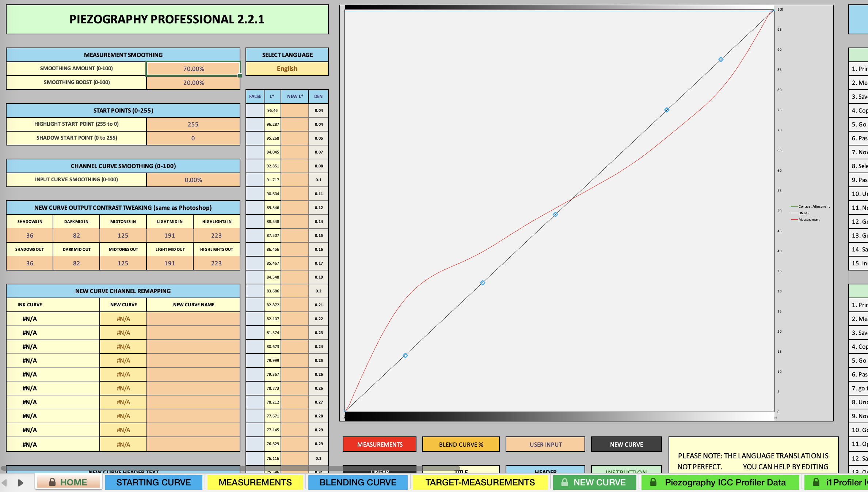Click the dark NEW CURVE legend button
The width and height of the screenshot is (868, 492).
click(626, 444)
